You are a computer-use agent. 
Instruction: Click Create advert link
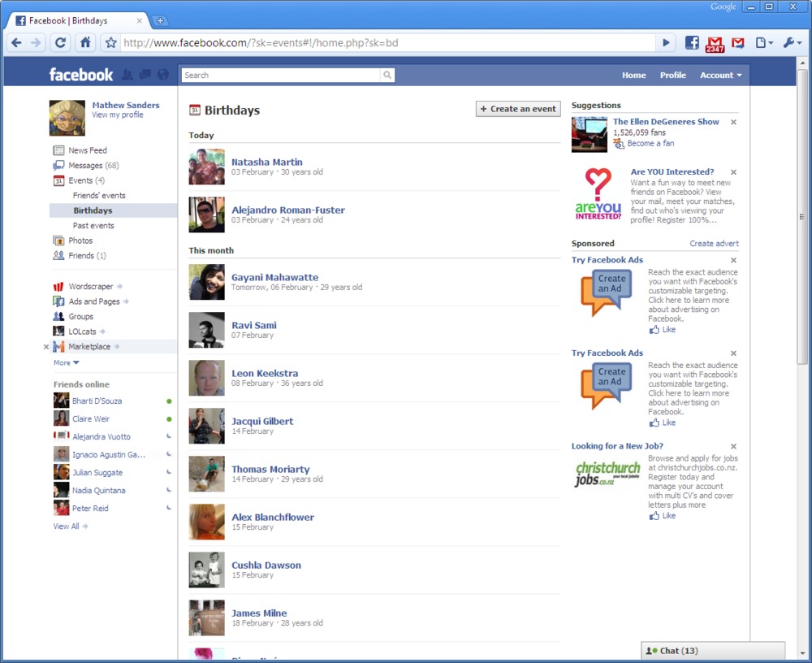[x=714, y=244]
